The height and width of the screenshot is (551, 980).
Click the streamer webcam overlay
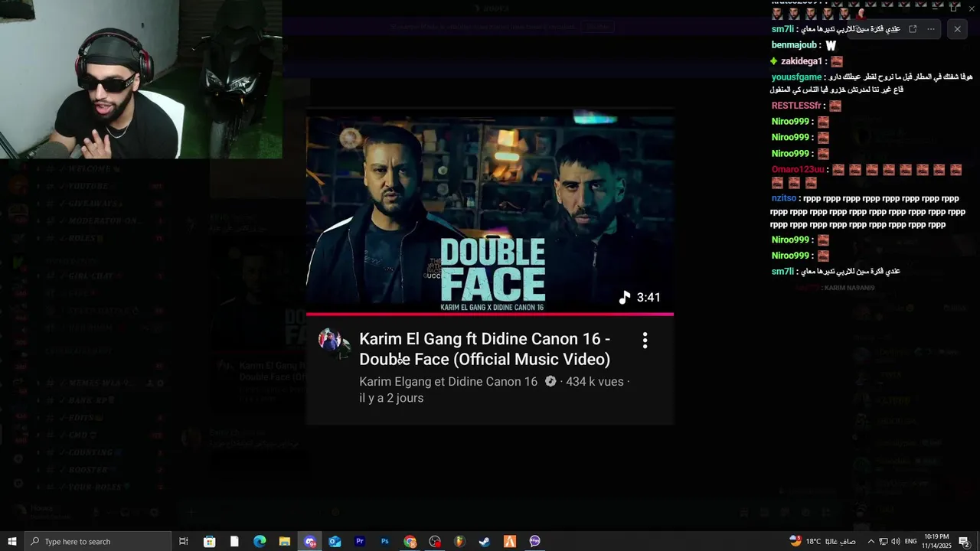click(141, 79)
